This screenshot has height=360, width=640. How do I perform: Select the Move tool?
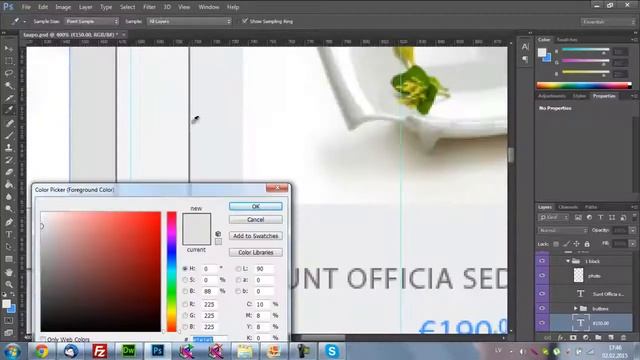[9, 49]
